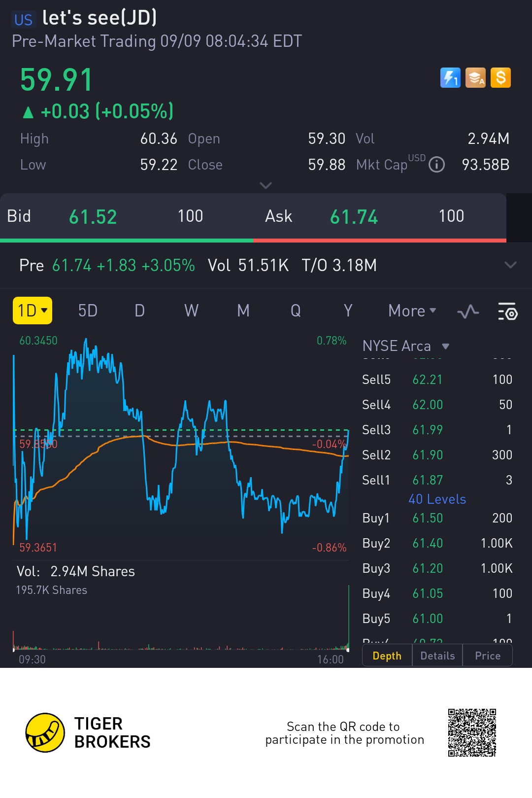Screen dimensions: 532x798
Task: Select the Sell1 row at 61.87
Action: pyautogui.click(x=437, y=480)
